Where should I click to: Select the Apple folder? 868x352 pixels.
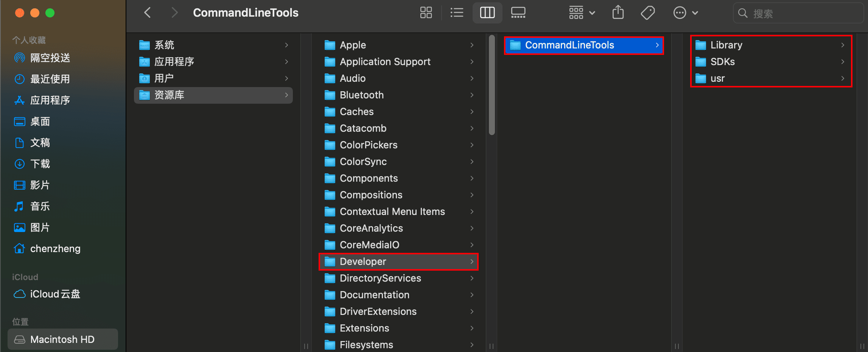[399, 45]
